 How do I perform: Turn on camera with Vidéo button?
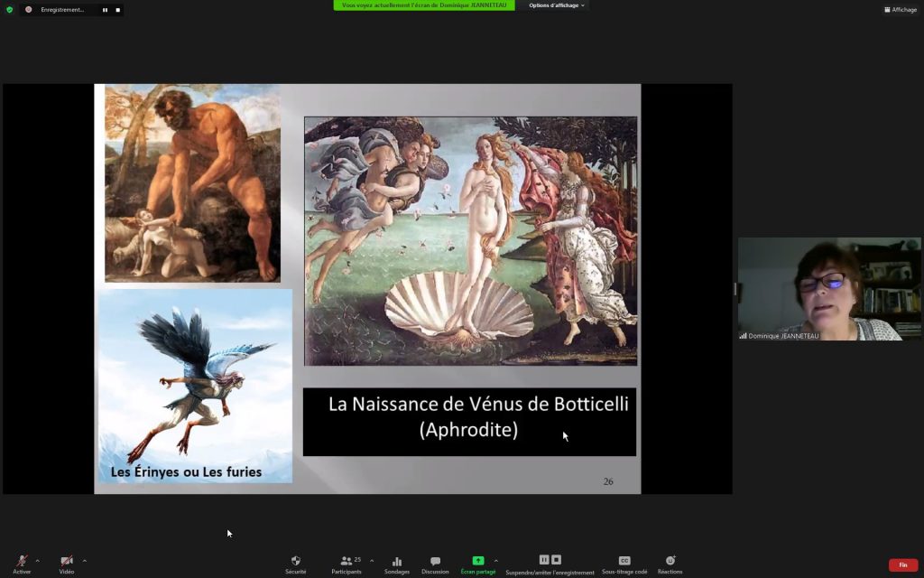pos(67,564)
